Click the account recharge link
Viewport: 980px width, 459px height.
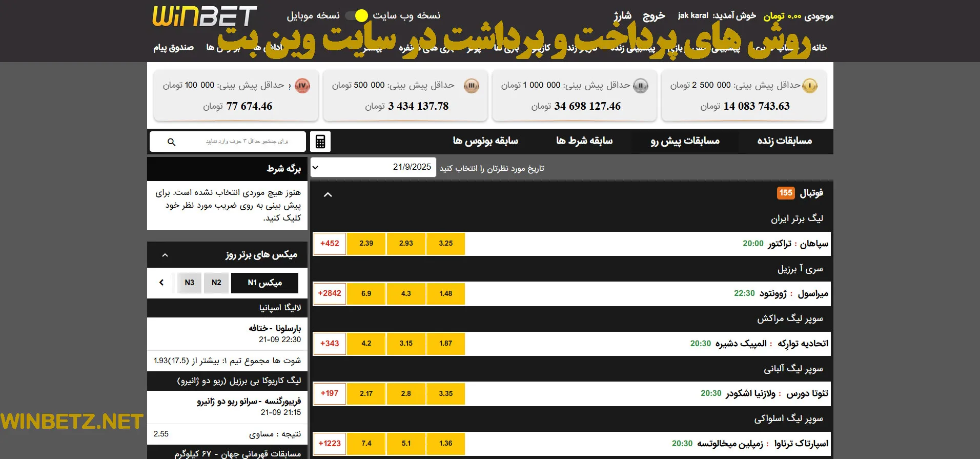tap(622, 16)
